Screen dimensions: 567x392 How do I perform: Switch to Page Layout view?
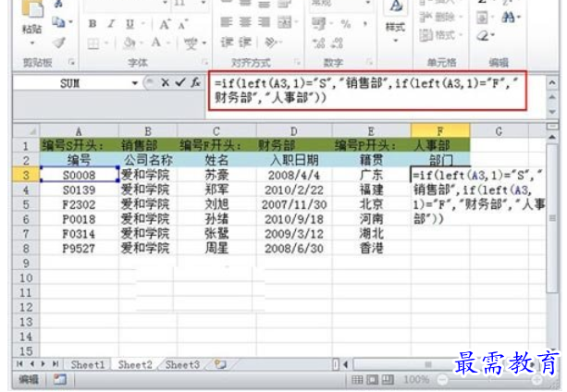(373, 379)
